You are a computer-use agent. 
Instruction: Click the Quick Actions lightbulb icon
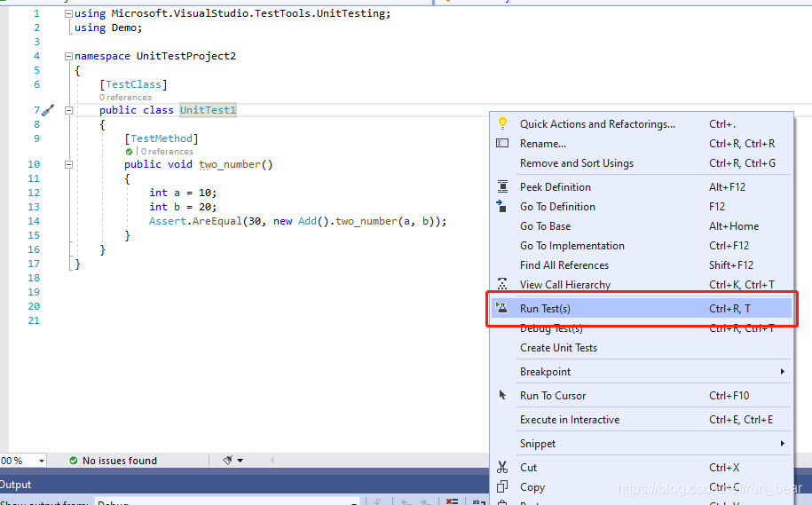(x=502, y=123)
